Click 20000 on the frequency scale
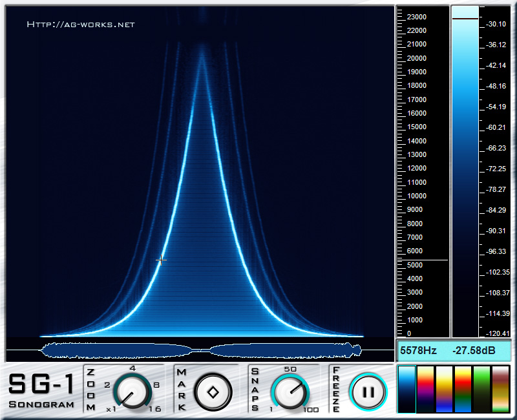This screenshot has height=420, width=517. pos(418,58)
